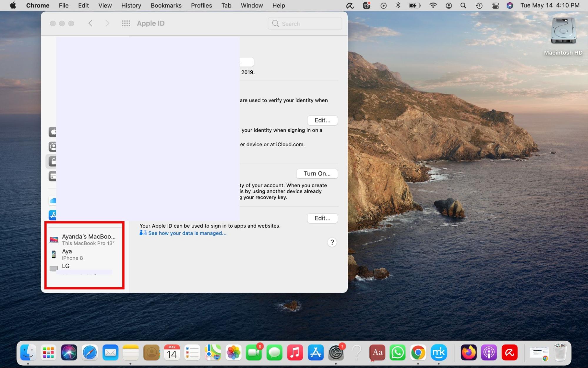Open System Preferences from the Dock
This screenshot has width=588, height=368.
(x=336, y=352)
